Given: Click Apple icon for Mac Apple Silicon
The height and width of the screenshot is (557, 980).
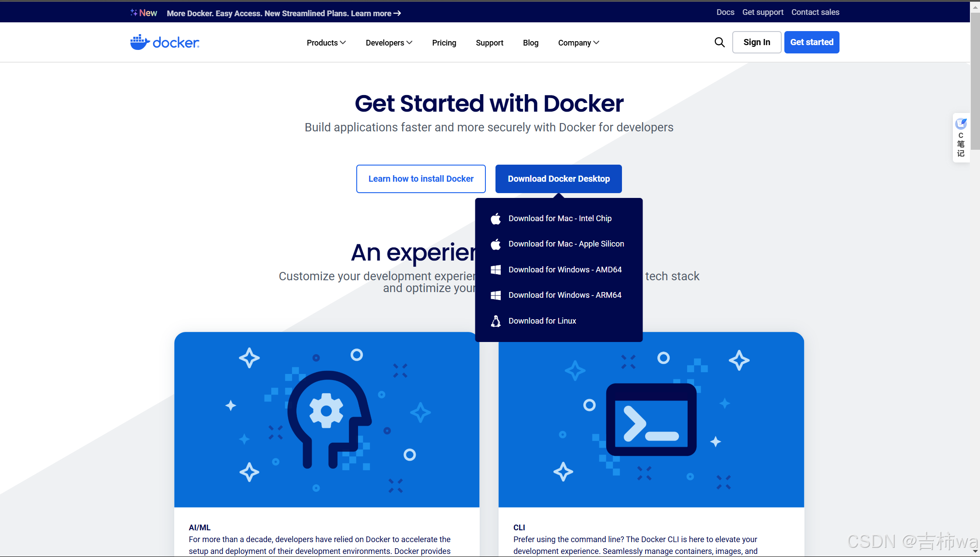Looking at the screenshot, I should (x=495, y=244).
